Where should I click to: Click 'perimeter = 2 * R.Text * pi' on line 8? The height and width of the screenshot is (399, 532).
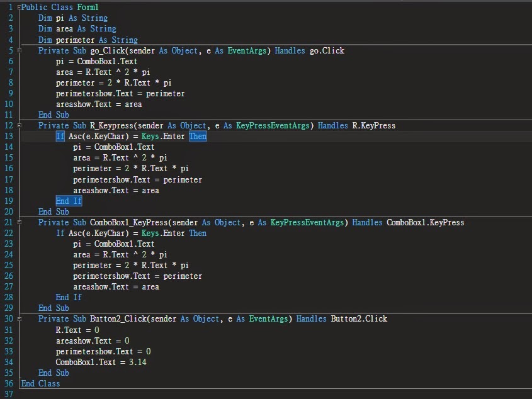[114, 83]
